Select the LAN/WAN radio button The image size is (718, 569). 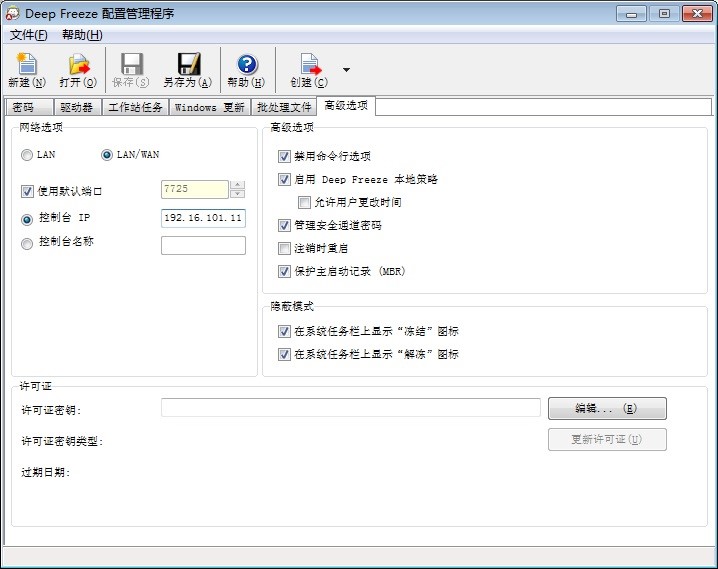point(107,155)
